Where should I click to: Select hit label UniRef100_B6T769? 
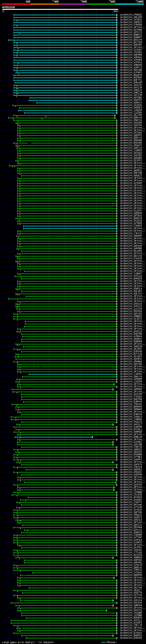(x=131, y=42)
